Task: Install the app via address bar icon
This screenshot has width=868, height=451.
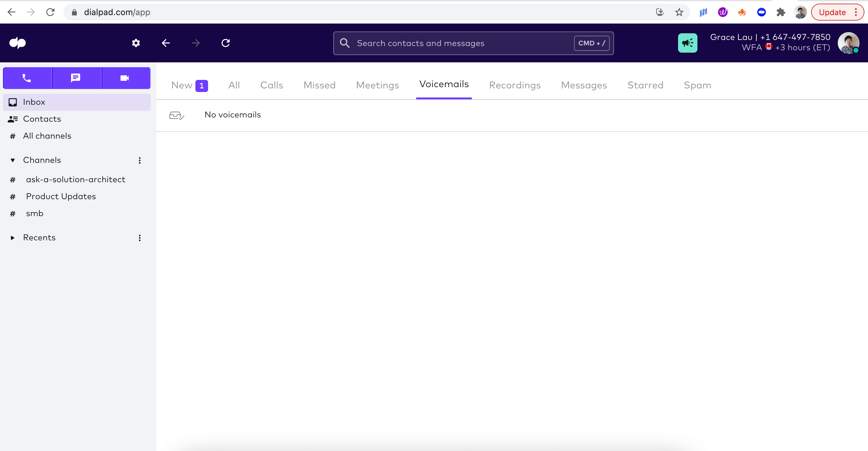Action: click(660, 12)
